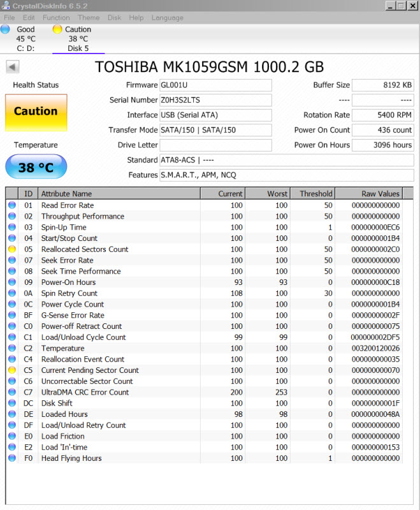Click the status orb for Power Cycle Count
420x510 pixels.
coord(12,304)
